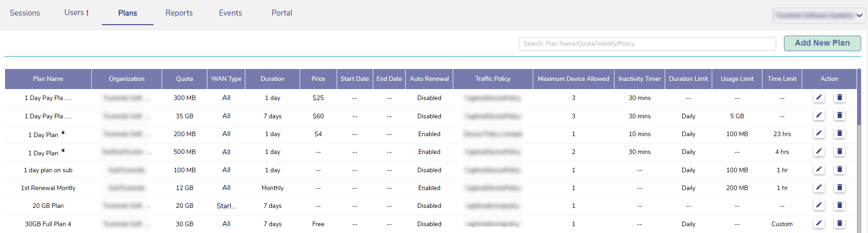The height and width of the screenshot is (233, 868).
Task: Open the Events tab
Action: [x=230, y=13]
